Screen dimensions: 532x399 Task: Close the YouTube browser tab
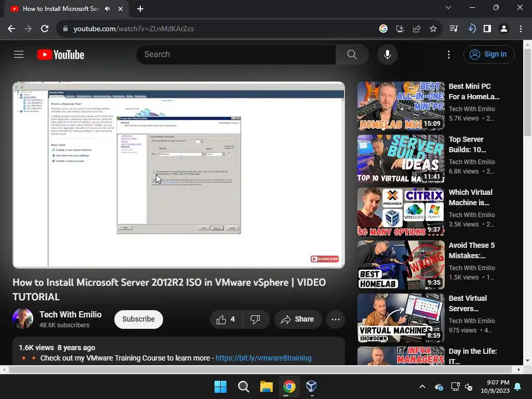pos(121,9)
